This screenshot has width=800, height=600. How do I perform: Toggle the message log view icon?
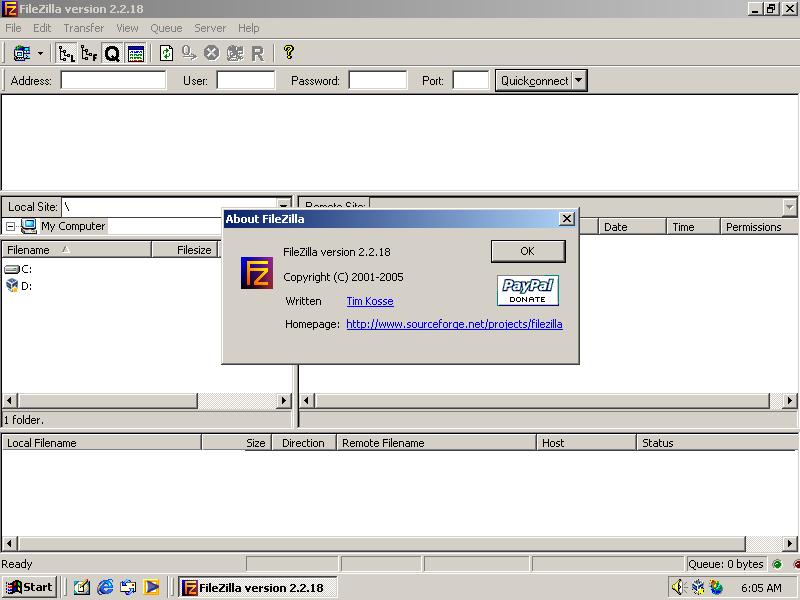pos(135,53)
